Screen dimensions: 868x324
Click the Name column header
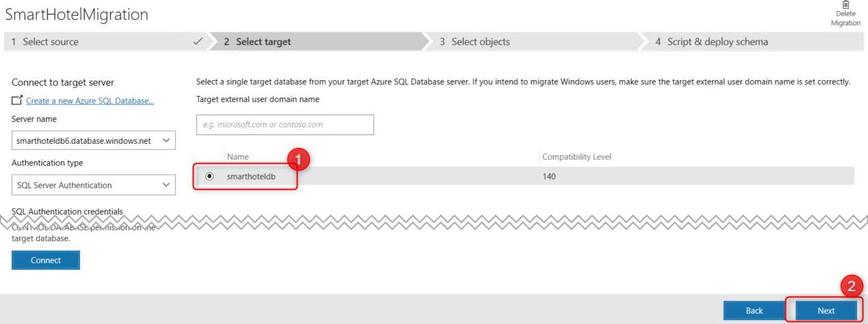click(238, 157)
